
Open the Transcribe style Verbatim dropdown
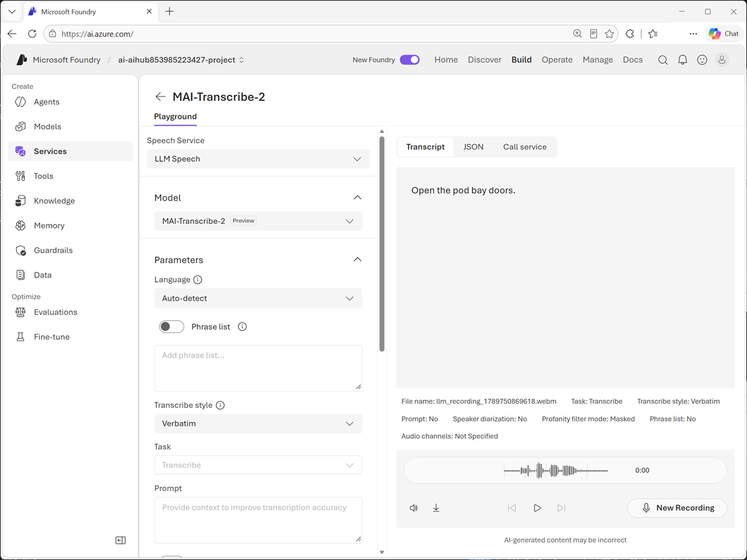(258, 423)
